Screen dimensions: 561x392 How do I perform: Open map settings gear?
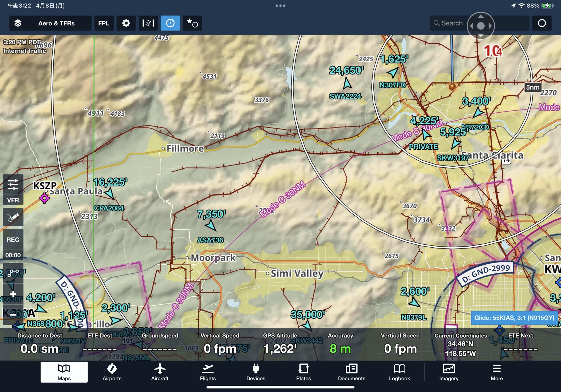[x=126, y=23]
